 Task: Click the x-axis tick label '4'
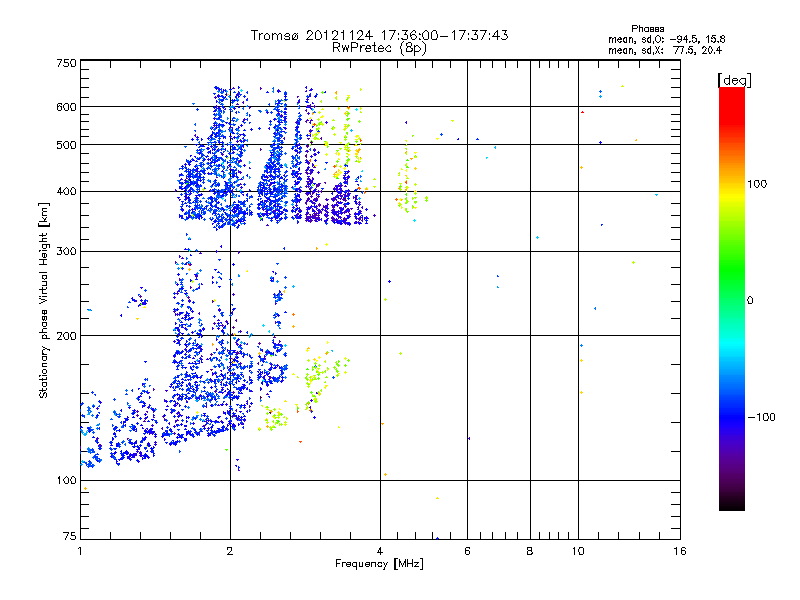point(380,551)
